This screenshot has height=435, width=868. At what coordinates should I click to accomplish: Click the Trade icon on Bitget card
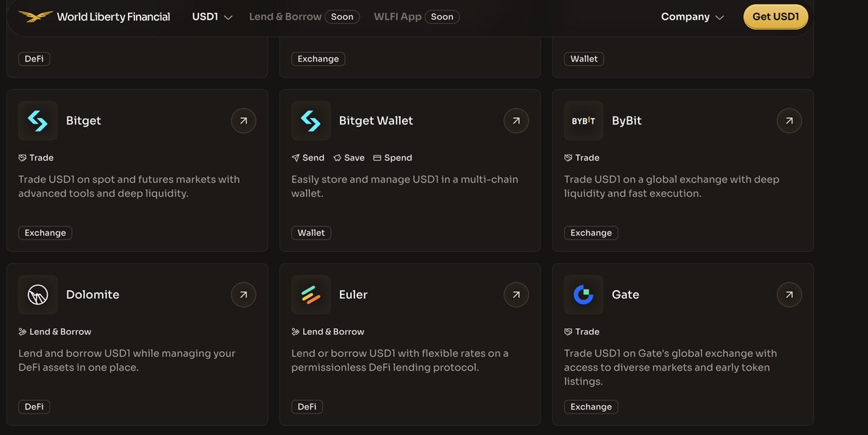(22, 158)
